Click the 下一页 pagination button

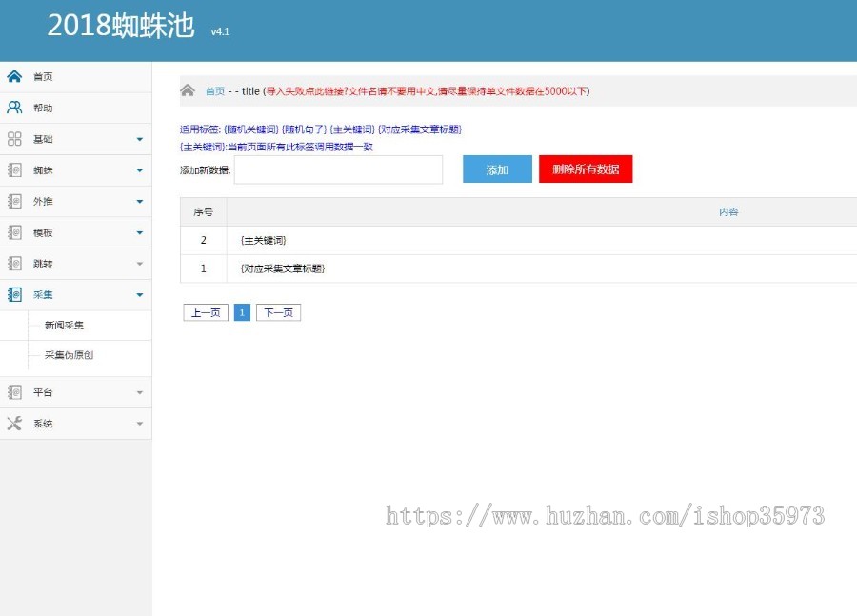[278, 311]
